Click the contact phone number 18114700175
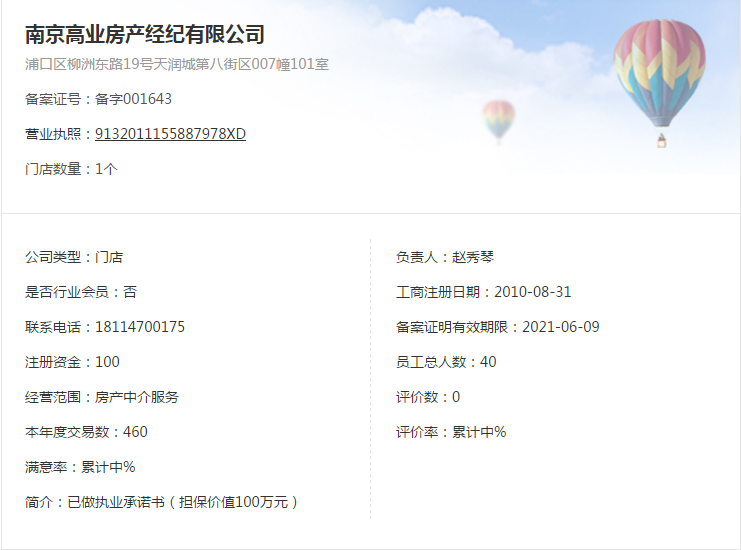 tap(140, 327)
